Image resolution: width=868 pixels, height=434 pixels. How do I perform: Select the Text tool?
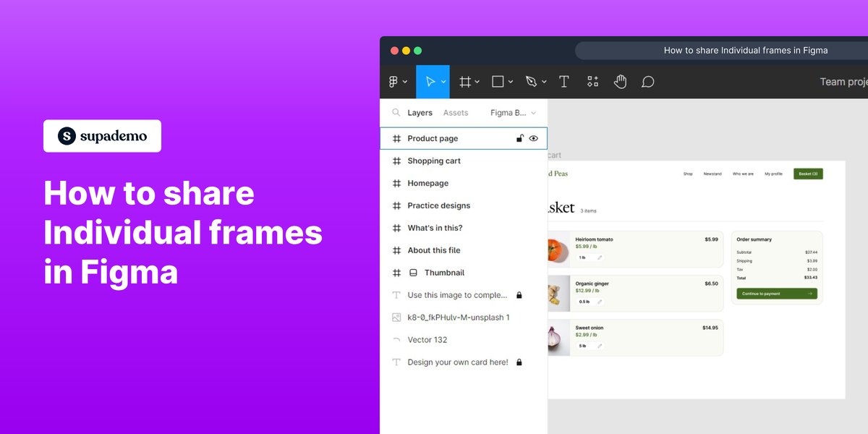pyautogui.click(x=563, y=81)
